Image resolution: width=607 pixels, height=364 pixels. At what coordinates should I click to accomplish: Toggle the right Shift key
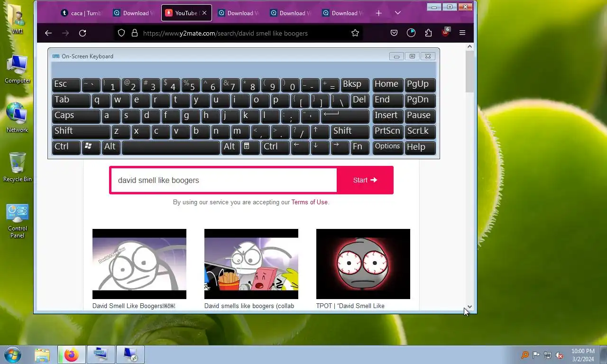[x=350, y=132]
